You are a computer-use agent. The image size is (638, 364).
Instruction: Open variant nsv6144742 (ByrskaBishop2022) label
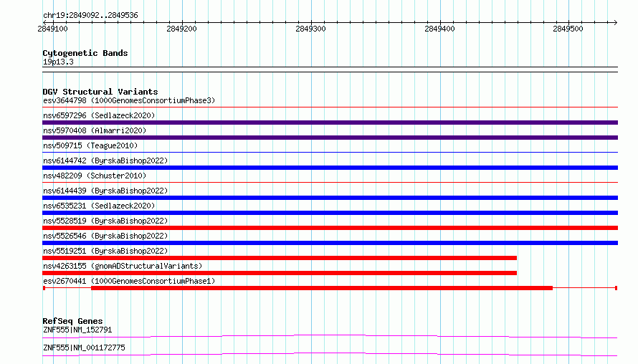[105, 161]
